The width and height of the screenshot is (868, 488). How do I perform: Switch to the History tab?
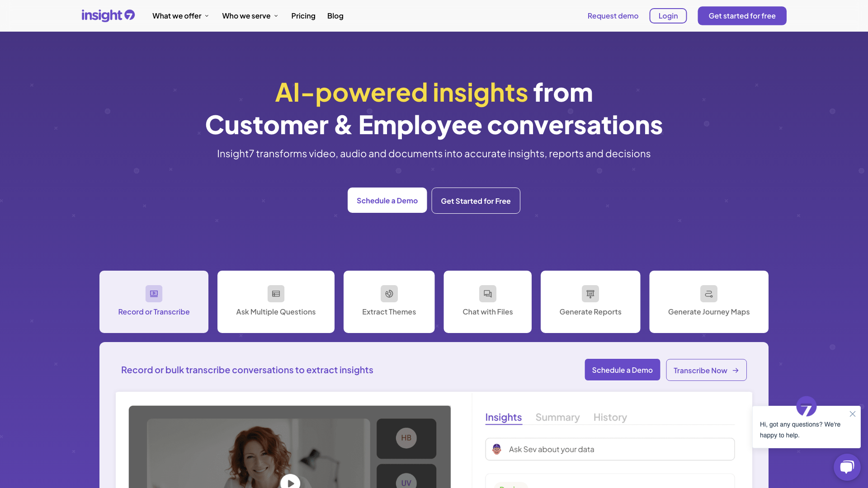point(610,417)
